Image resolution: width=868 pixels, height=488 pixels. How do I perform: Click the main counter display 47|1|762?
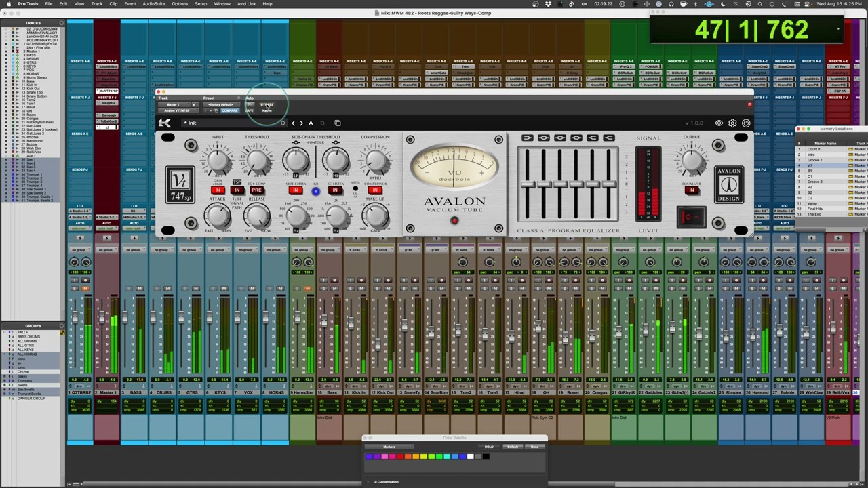[x=751, y=30]
